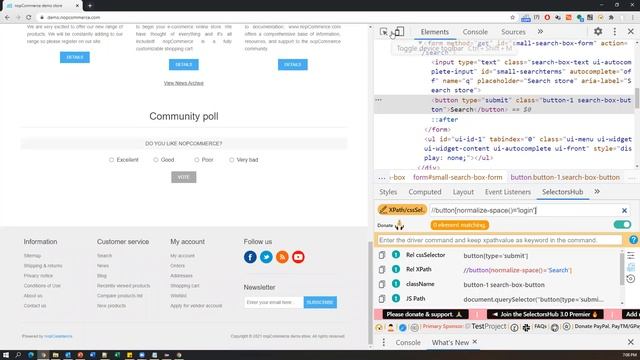Image resolution: width=640 pixels, height=360 pixels.
Task: Open the View News Archive link
Action: click(x=184, y=83)
